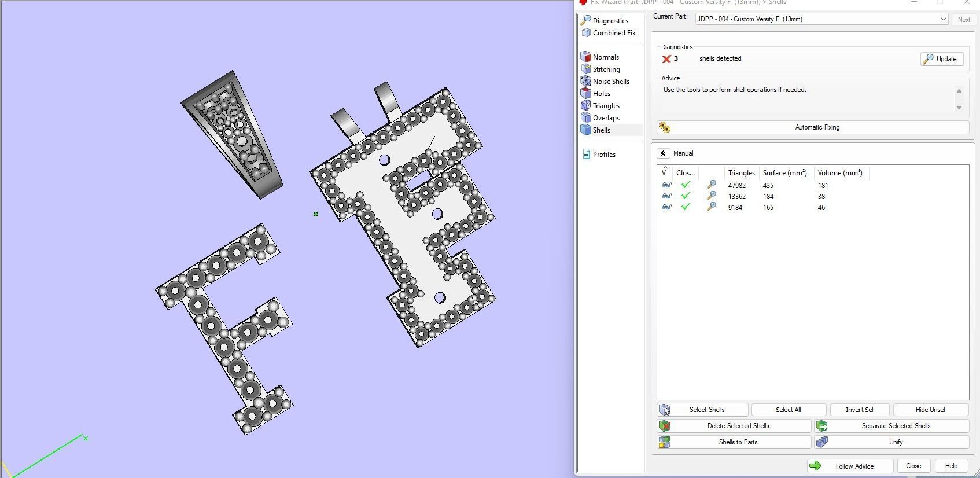Run Automatic Fixing
Image resolution: width=980 pixels, height=478 pixels.
tap(813, 127)
